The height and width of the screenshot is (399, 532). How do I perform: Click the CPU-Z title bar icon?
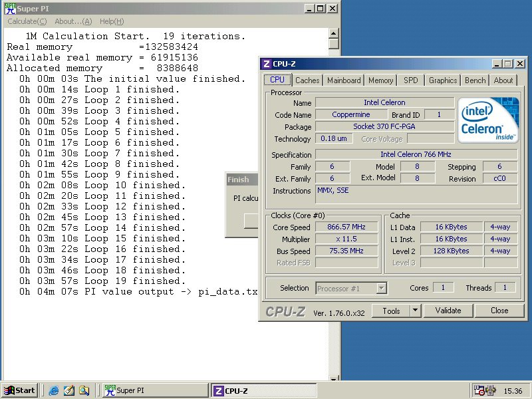tap(266, 64)
